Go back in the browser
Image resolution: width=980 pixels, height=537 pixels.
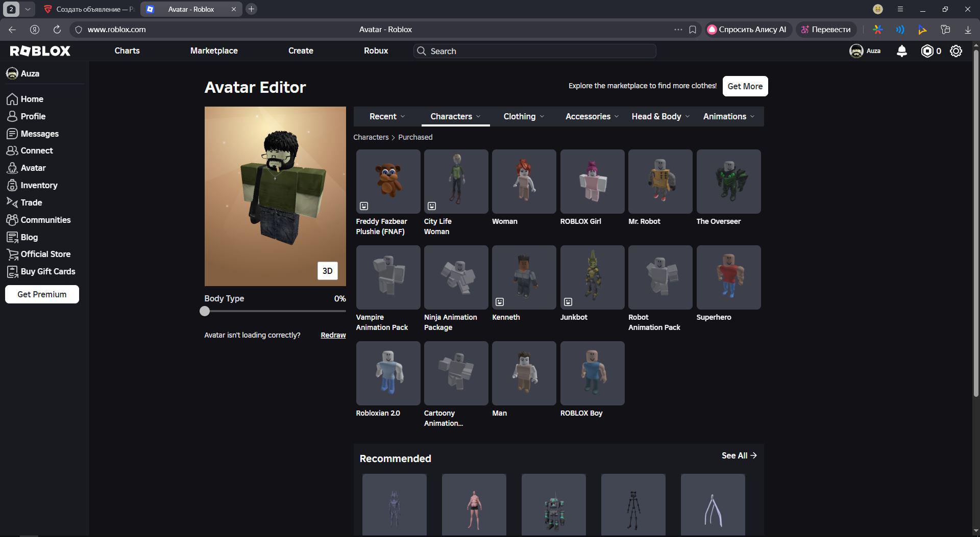tap(12, 30)
